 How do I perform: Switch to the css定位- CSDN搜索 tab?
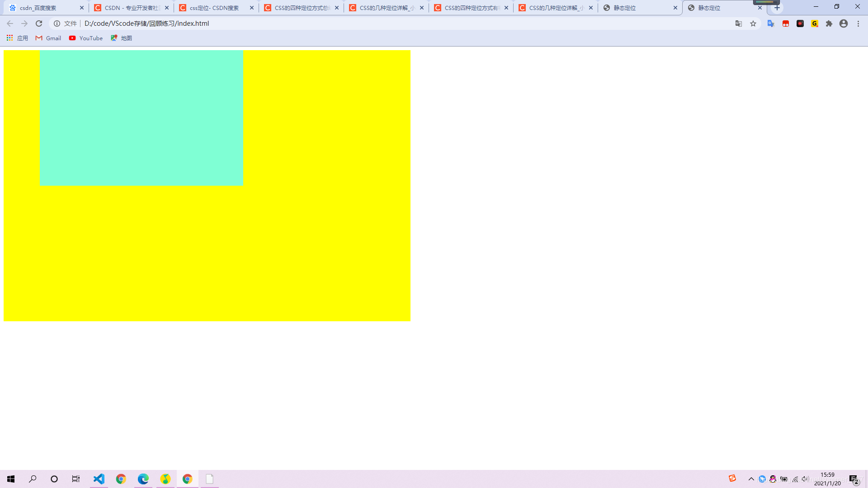[214, 8]
